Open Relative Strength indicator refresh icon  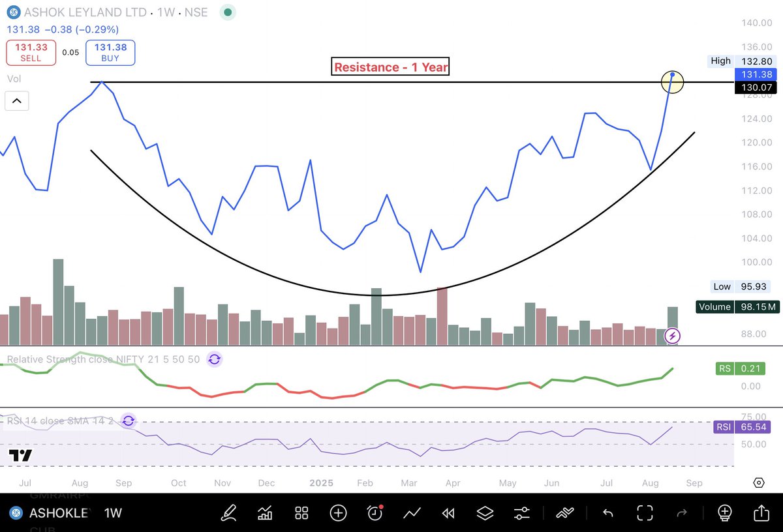click(x=214, y=359)
